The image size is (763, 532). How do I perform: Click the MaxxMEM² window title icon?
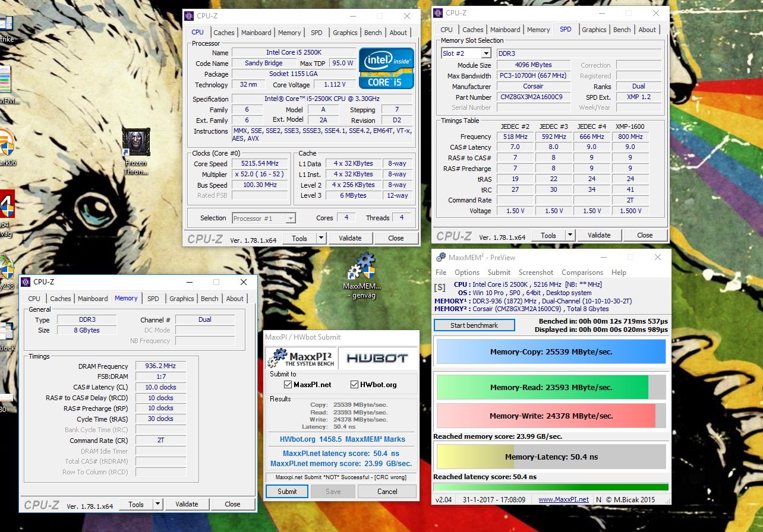pyautogui.click(x=441, y=257)
